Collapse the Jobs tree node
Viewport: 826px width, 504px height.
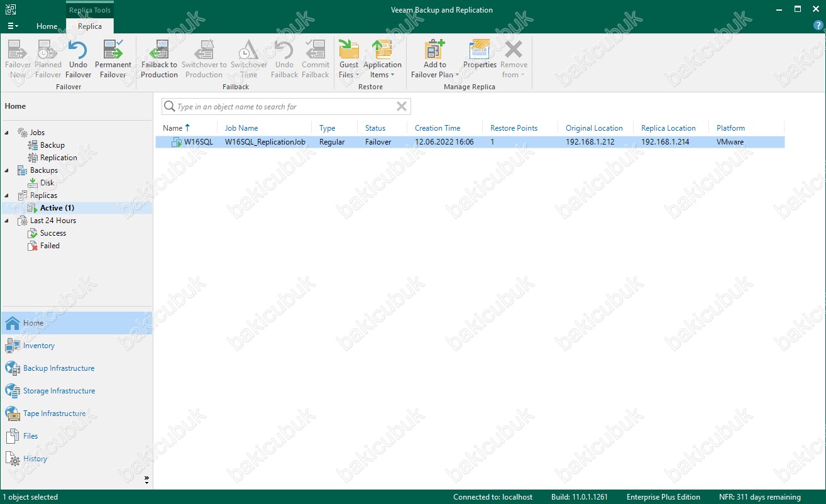(x=7, y=133)
